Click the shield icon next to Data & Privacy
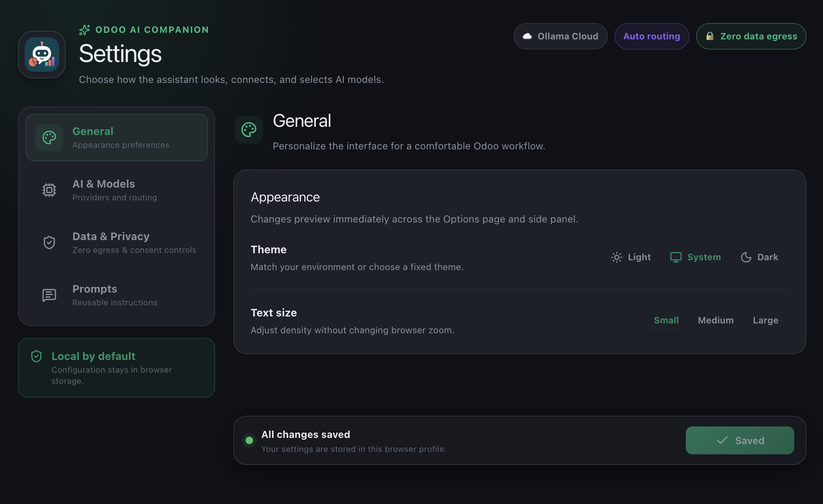Screen dimensions: 823x504 click(49, 243)
